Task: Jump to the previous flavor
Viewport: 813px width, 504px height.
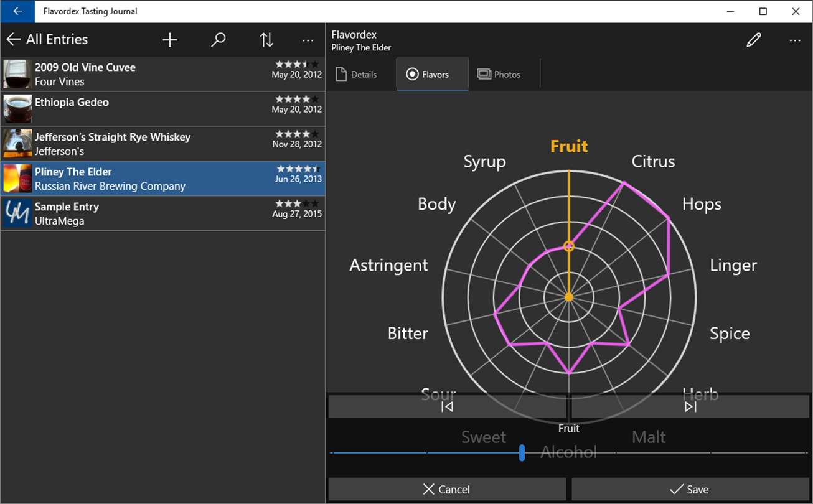Action: [x=447, y=407]
